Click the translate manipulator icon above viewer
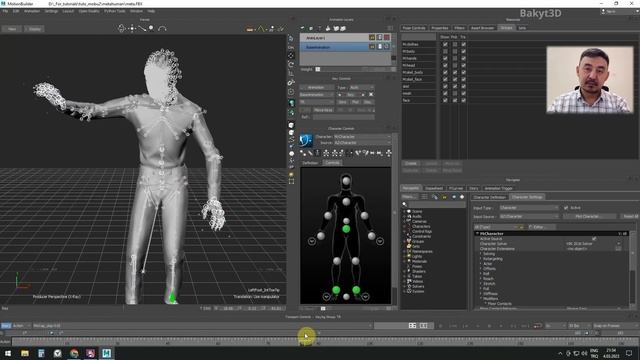The height and width of the screenshot is (360, 640). coord(132,28)
